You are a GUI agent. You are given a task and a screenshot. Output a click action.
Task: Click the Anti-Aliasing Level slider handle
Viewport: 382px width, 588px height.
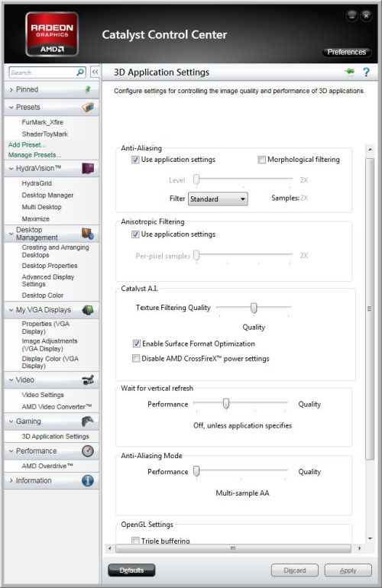[x=196, y=179]
